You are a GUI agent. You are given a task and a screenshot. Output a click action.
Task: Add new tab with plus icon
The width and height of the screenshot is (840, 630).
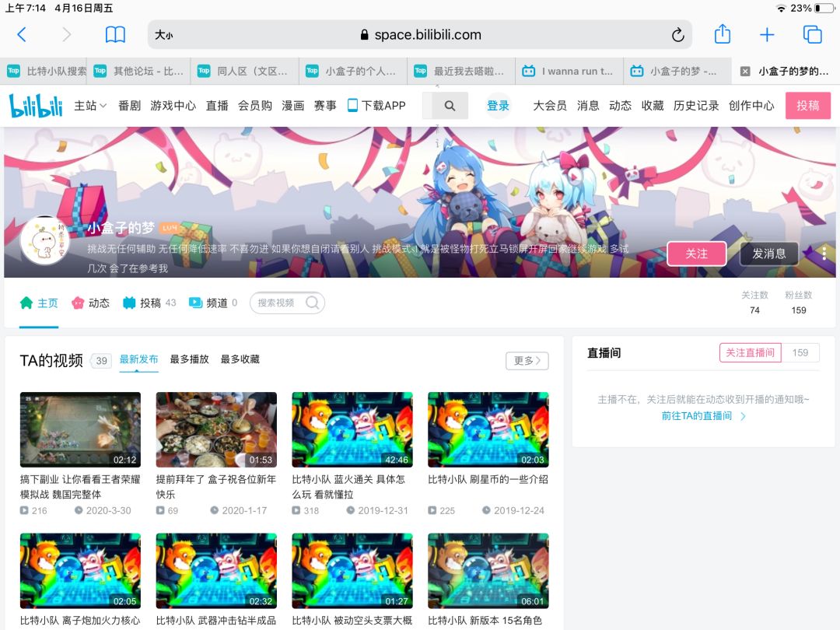click(x=767, y=35)
